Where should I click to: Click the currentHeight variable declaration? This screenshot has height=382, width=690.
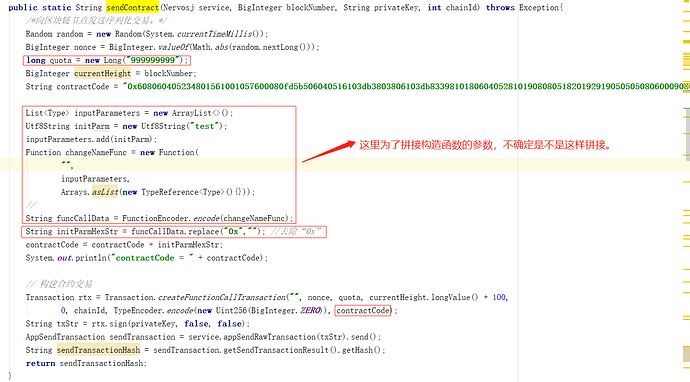pyautogui.click(x=102, y=73)
